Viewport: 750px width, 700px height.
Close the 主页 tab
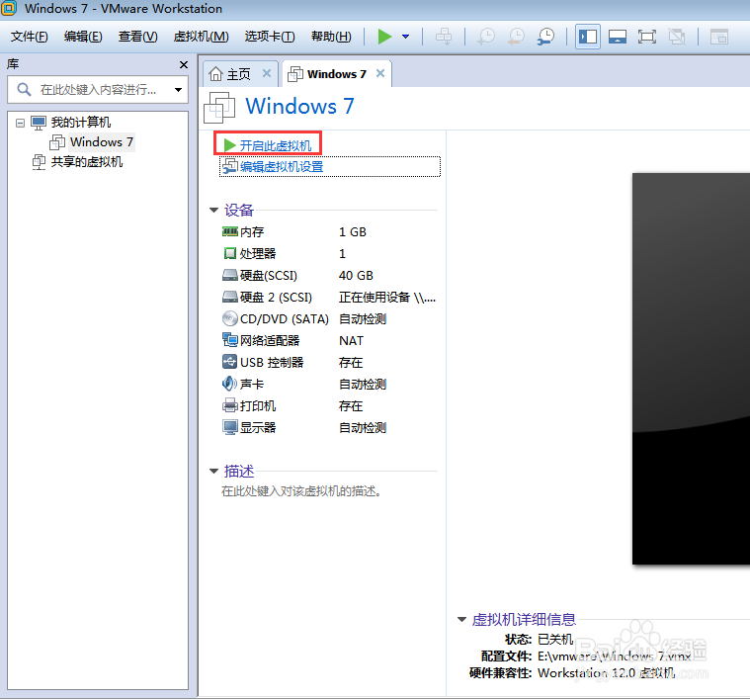pos(267,73)
